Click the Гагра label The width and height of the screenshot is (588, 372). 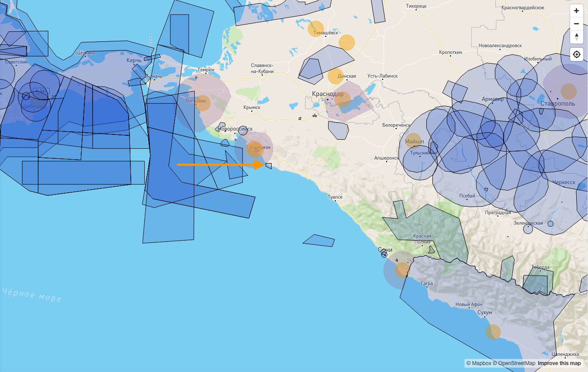426,283
